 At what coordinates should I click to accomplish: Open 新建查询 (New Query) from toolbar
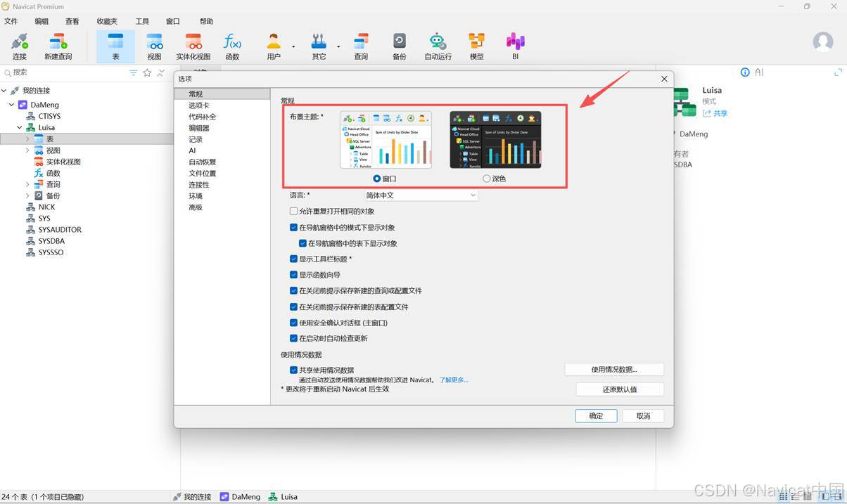[58, 46]
